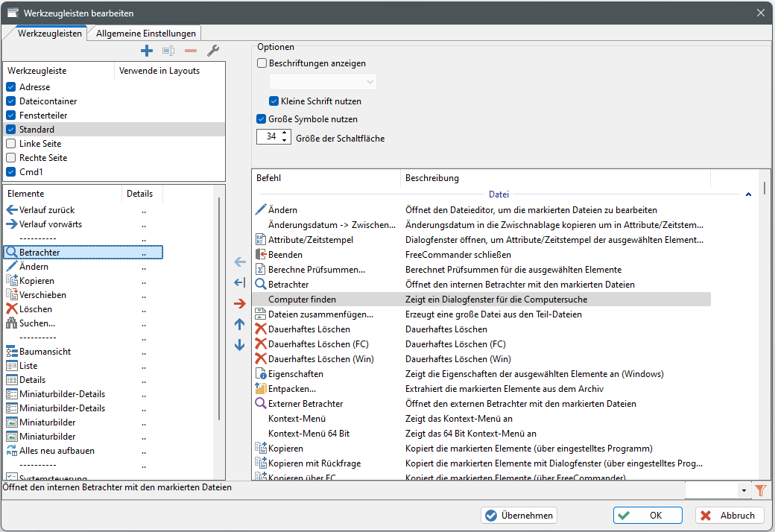Viewport: 775px width, 532px height.
Task: Move element down with blue down arrow
Action: tap(239, 345)
